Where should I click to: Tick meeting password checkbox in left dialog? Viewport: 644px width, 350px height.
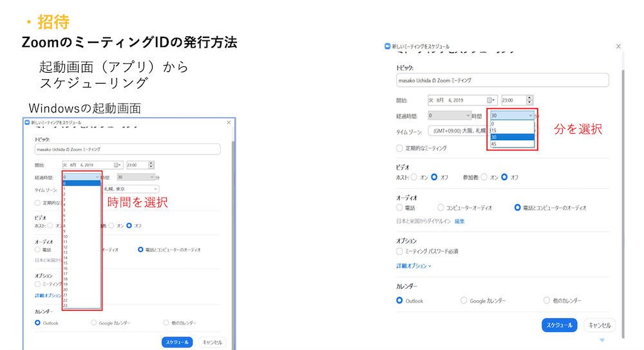(x=37, y=284)
